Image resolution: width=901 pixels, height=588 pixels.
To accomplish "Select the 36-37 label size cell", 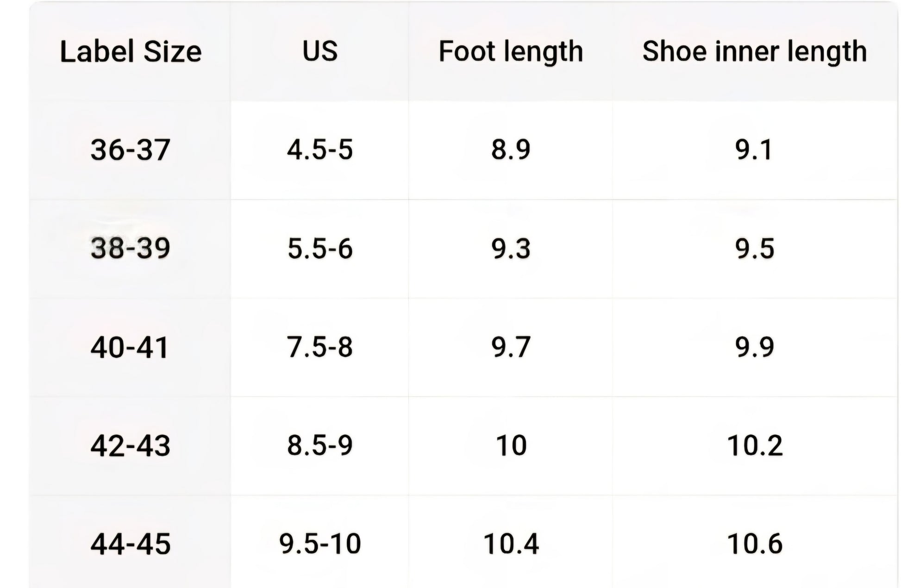I will (131, 150).
